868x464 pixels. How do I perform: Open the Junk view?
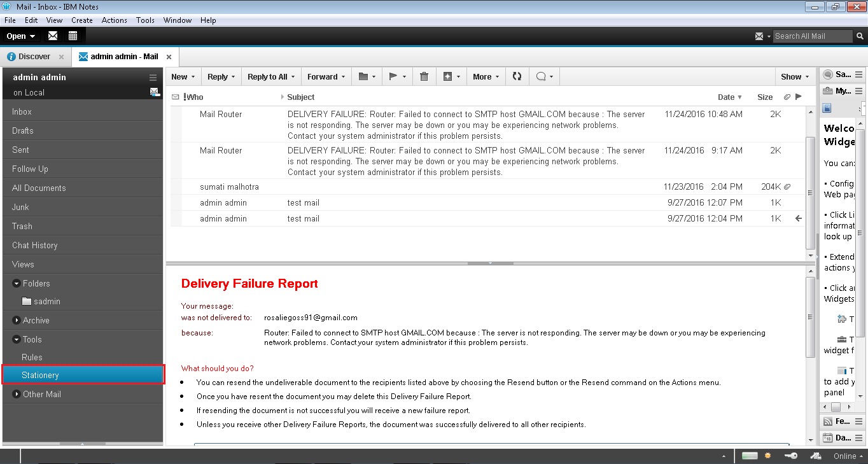tap(83, 207)
